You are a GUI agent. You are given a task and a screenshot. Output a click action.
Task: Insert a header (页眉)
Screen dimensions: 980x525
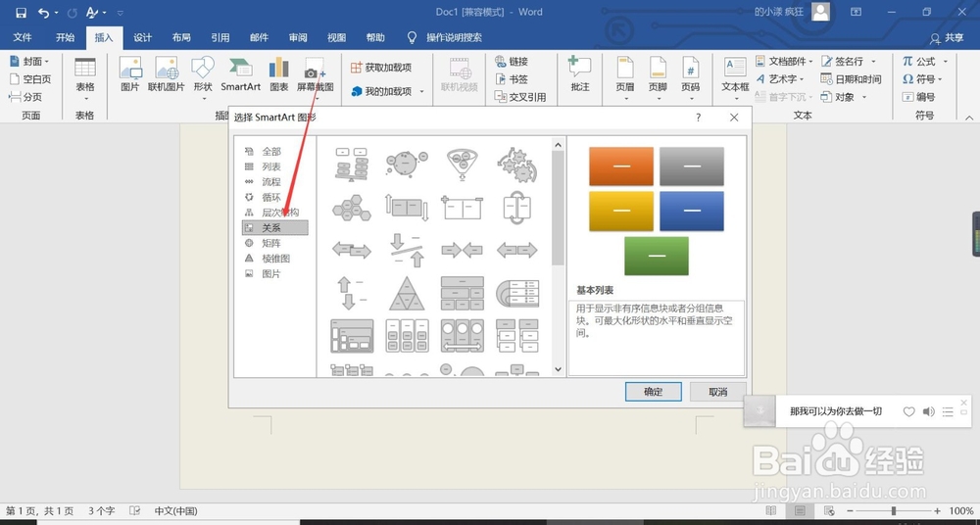click(x=625, y=78)
